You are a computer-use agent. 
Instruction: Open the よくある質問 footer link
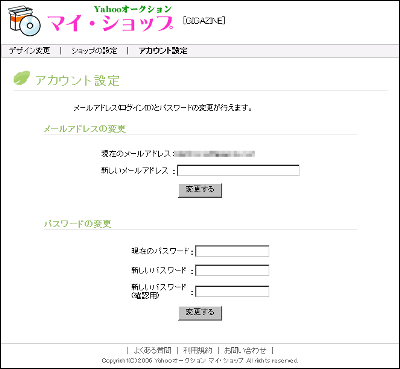(x=152, y=350)
